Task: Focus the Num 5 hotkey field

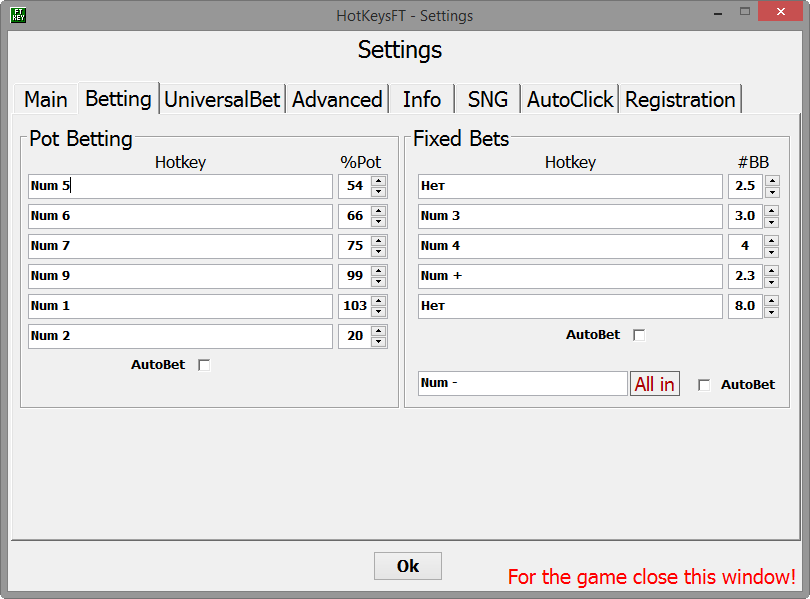Action: click(x=180, y=186)
